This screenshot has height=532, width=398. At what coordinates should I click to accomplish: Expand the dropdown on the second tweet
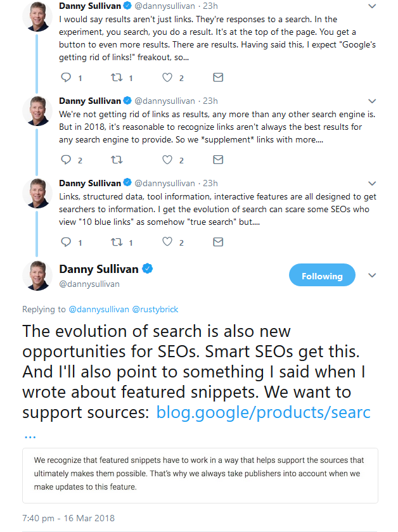click(x=372, y=100)
